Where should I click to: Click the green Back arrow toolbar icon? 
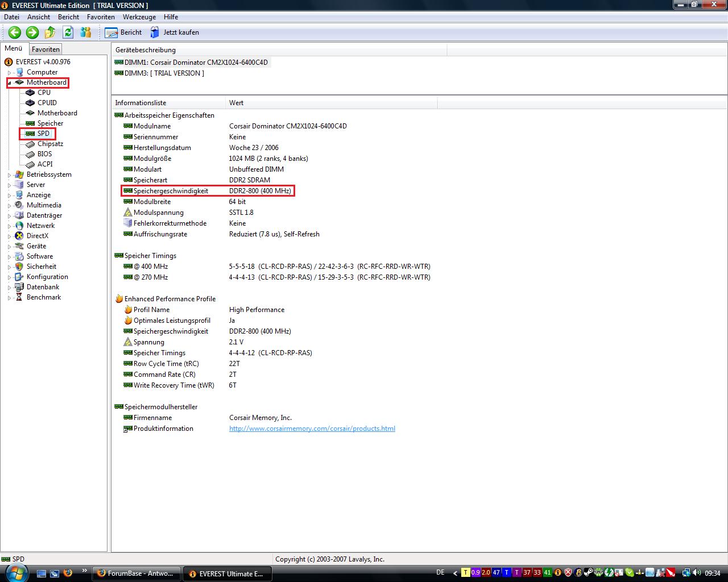(15, 32)
